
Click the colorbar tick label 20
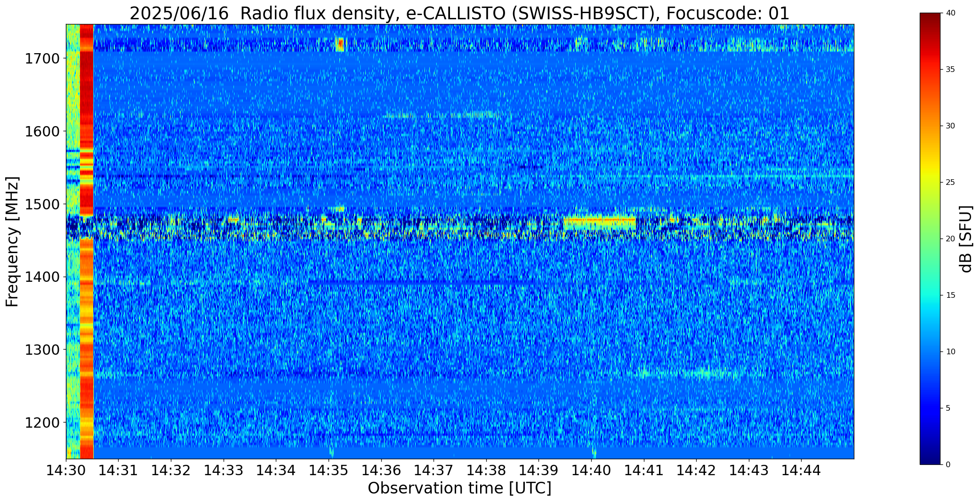950,239
